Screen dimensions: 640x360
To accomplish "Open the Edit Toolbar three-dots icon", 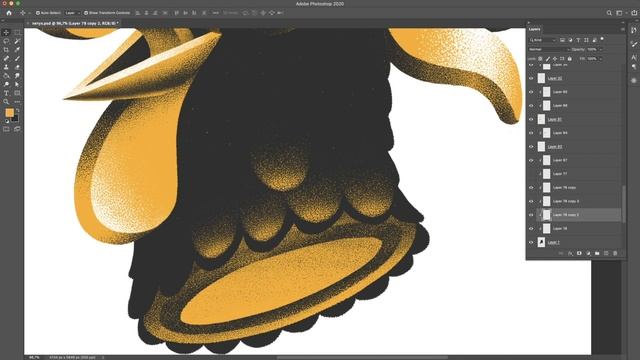I will pos(17,102).
